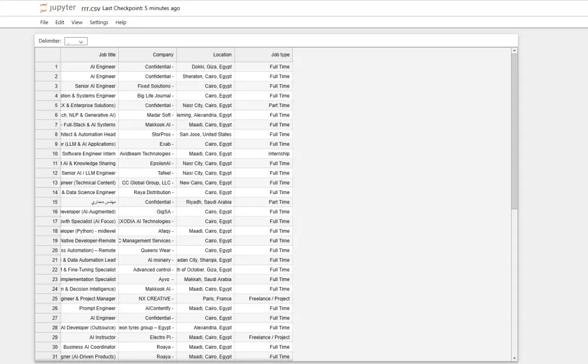Click the scroll down arrow of the table
Screen dimensions: 588x364
(514, 358)
